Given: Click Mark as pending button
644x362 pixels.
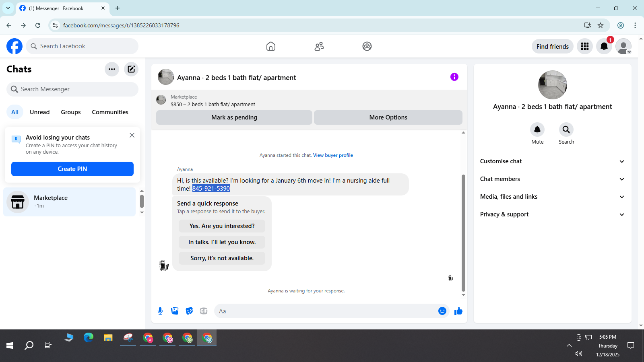Looking at the screenshot, I should pyautogui.click(x=234, y=117).
